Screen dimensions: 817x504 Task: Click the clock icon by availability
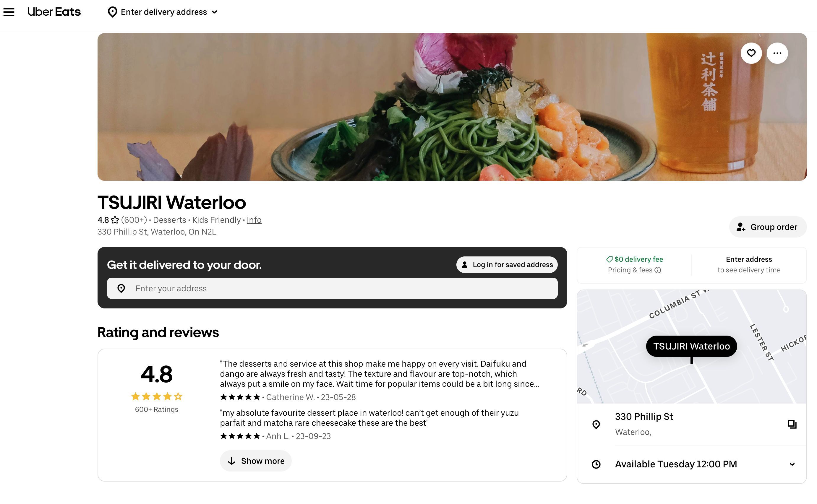[596, 464]
